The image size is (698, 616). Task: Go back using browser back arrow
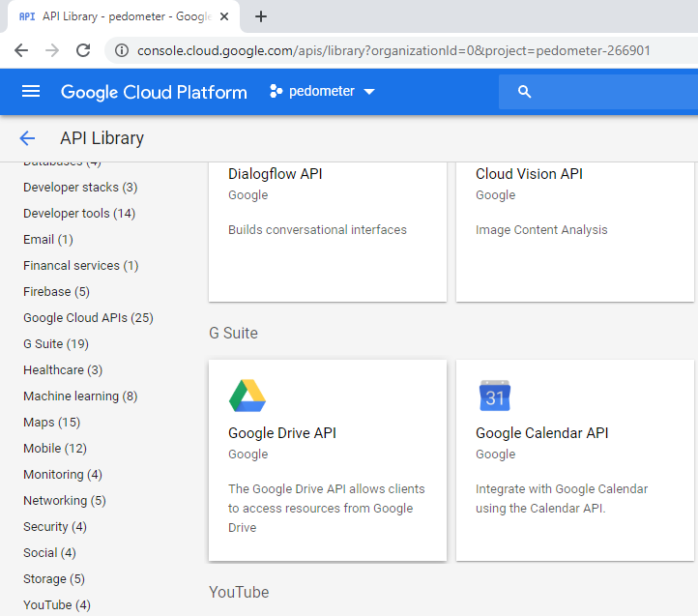[x=21, y=50]
